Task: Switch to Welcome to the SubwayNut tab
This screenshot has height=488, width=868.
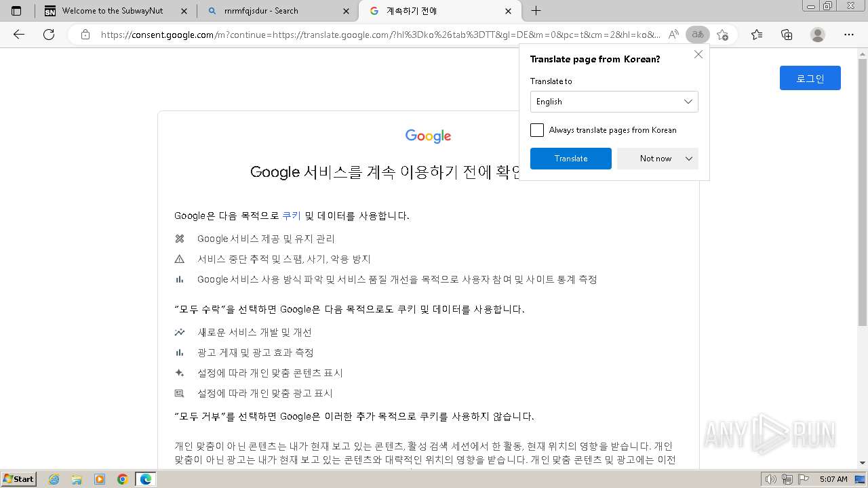Action: [115, 11]
